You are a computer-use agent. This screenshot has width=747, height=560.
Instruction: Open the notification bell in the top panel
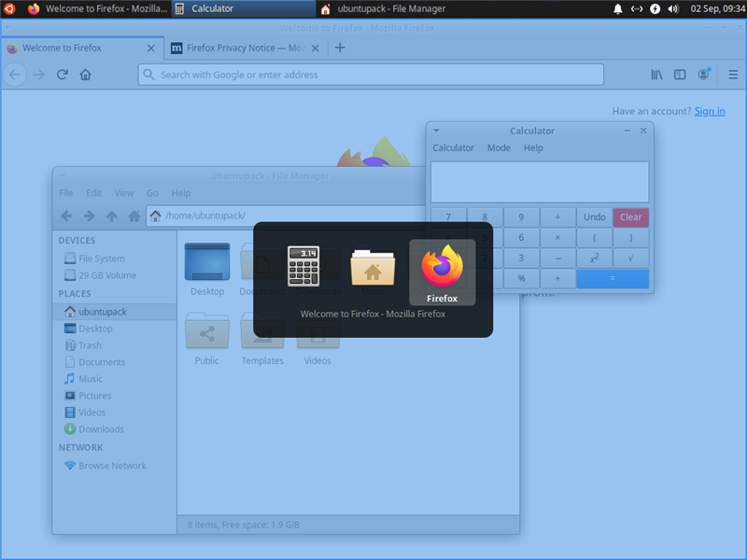pyautogui.click(x=618, y=8)
